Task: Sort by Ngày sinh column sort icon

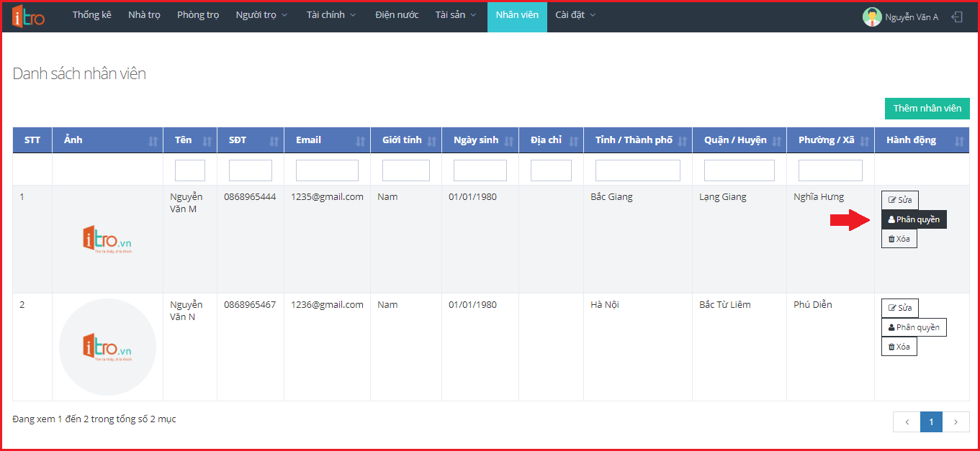Action: [x=509, y=141]
